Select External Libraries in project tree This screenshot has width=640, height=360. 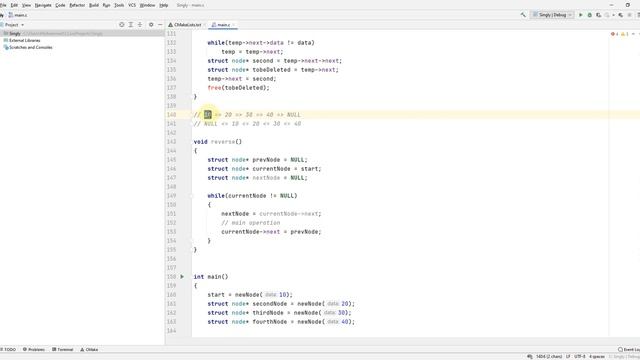24,40
